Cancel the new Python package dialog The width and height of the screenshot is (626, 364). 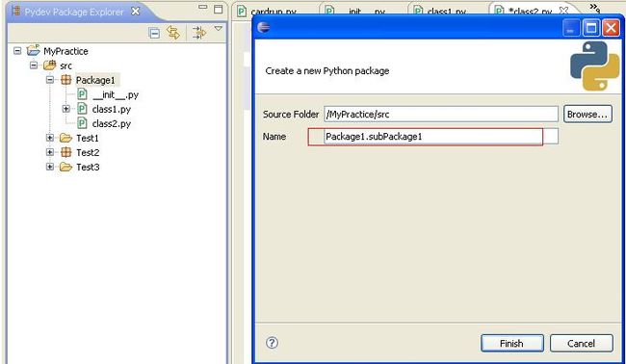coord(582,343)
